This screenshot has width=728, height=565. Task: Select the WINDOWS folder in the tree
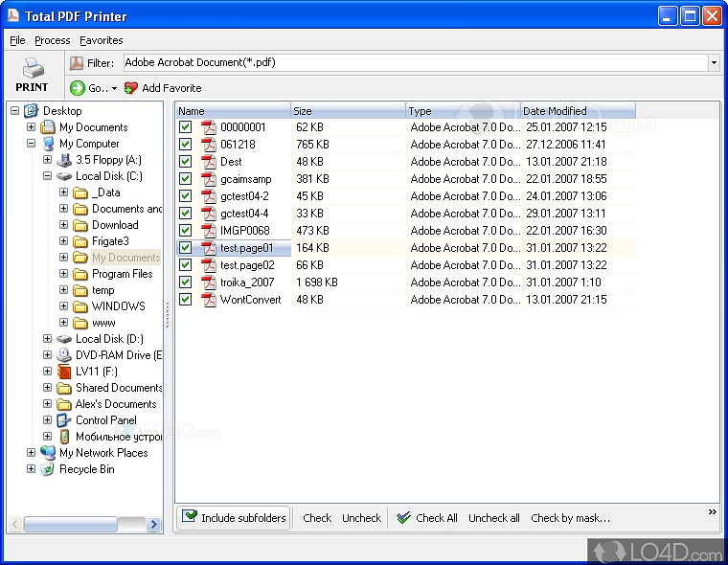coord(119,306)
